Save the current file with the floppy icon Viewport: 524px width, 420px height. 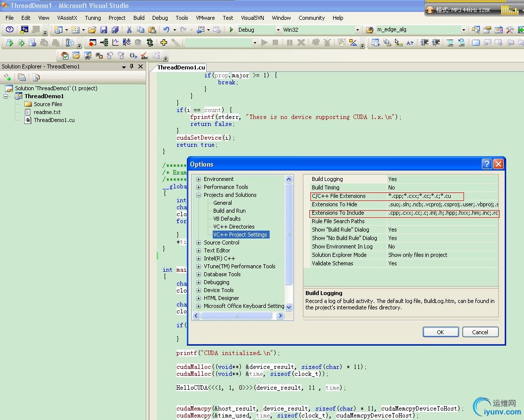pyautogui.click(x=104, y=30)
